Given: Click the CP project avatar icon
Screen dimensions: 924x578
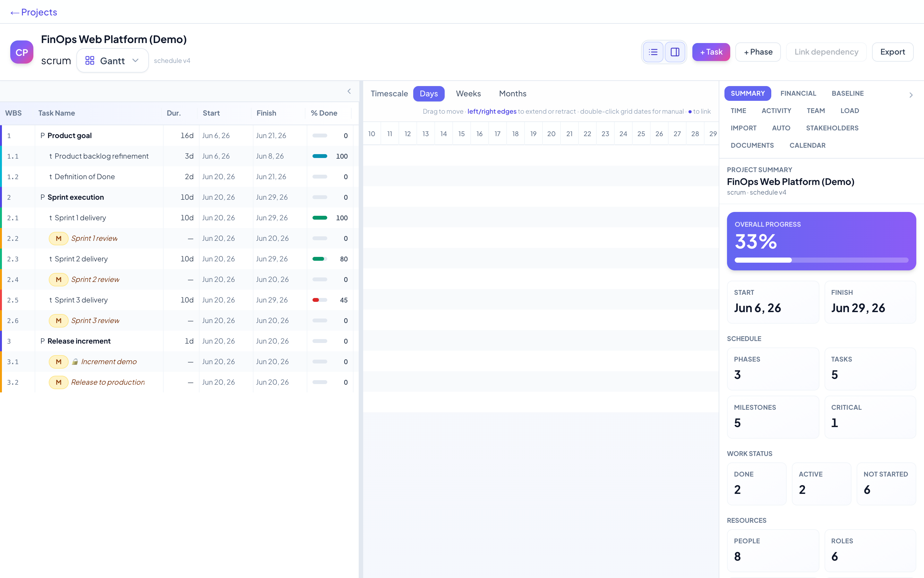Looking at the screenshot, I should point(22,52).
